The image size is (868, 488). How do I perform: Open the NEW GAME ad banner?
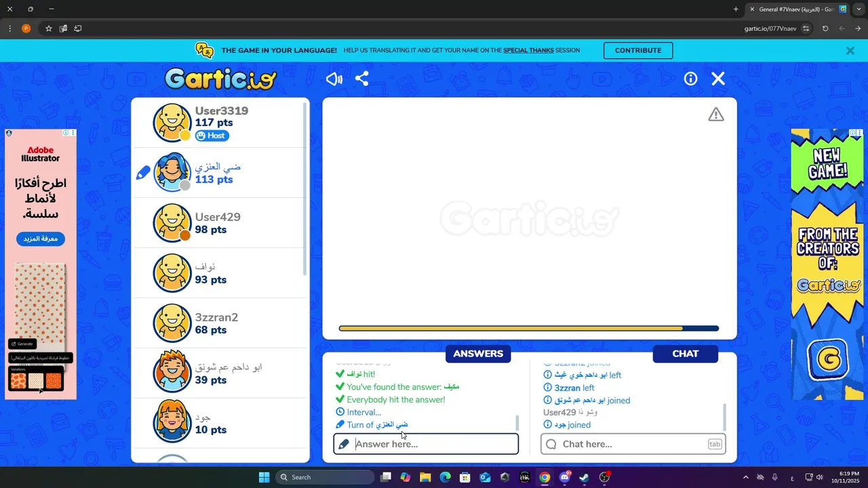tap(827, 264)
